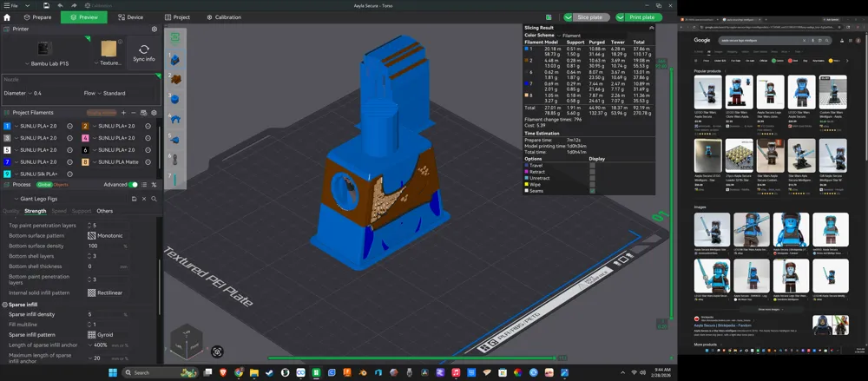Compare presets icon beside Advanced toggle
Image resolution: width=868 pixels, height=381 pixels.
(154, 184)
